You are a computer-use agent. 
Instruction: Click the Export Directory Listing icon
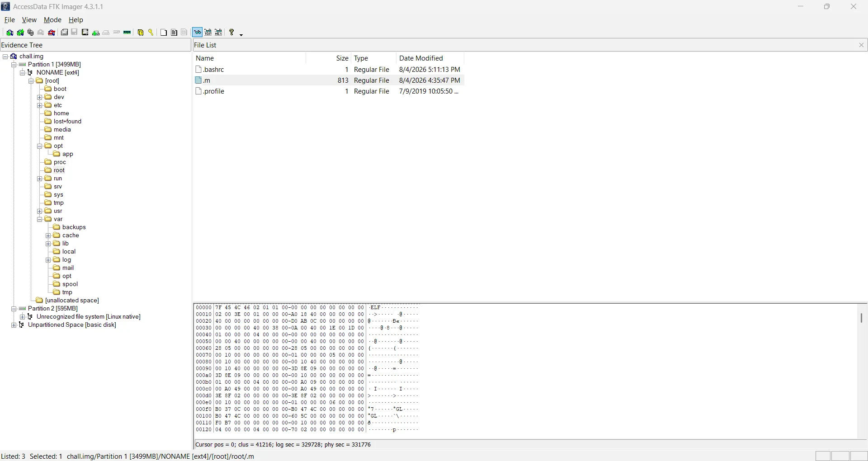point(184,33)
